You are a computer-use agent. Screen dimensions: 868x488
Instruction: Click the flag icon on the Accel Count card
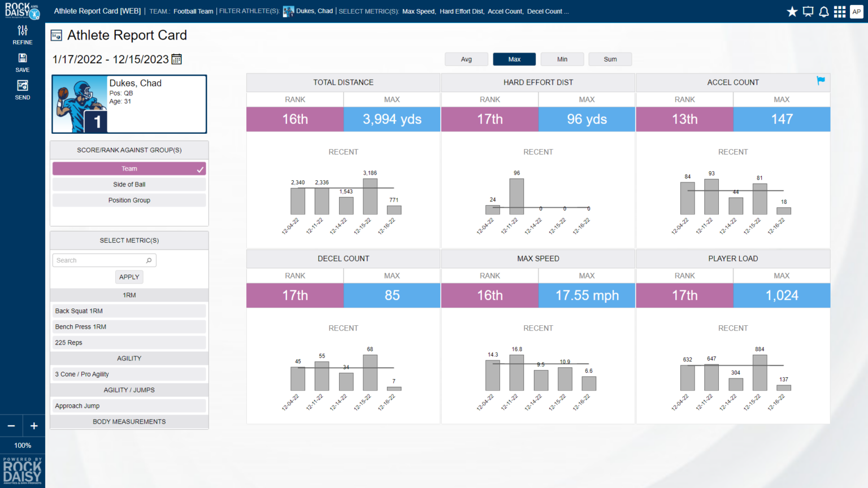(821, 81)
